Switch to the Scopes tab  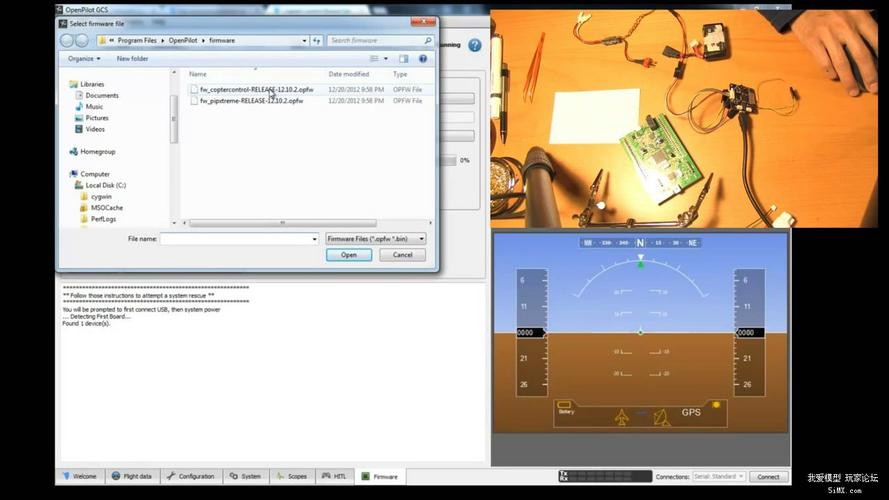292,476
